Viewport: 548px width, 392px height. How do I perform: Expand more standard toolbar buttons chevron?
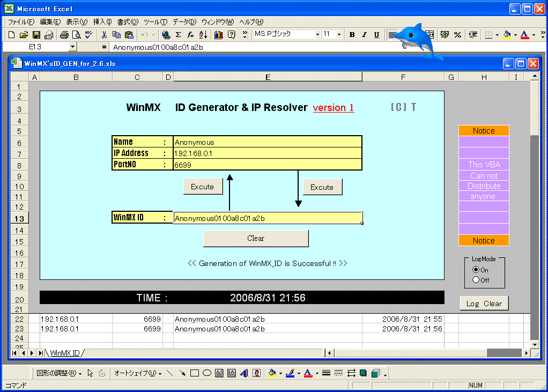pyautogui.click(x=245, y=34)
